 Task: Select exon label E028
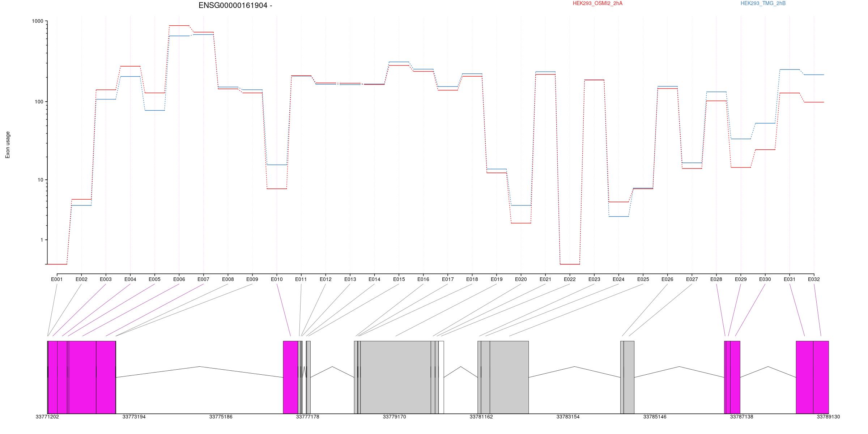(716, 279)
